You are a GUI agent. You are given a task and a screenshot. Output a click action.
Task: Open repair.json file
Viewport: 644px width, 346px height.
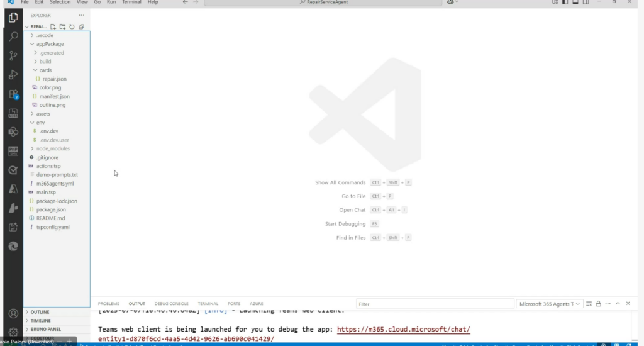point(54,79)
